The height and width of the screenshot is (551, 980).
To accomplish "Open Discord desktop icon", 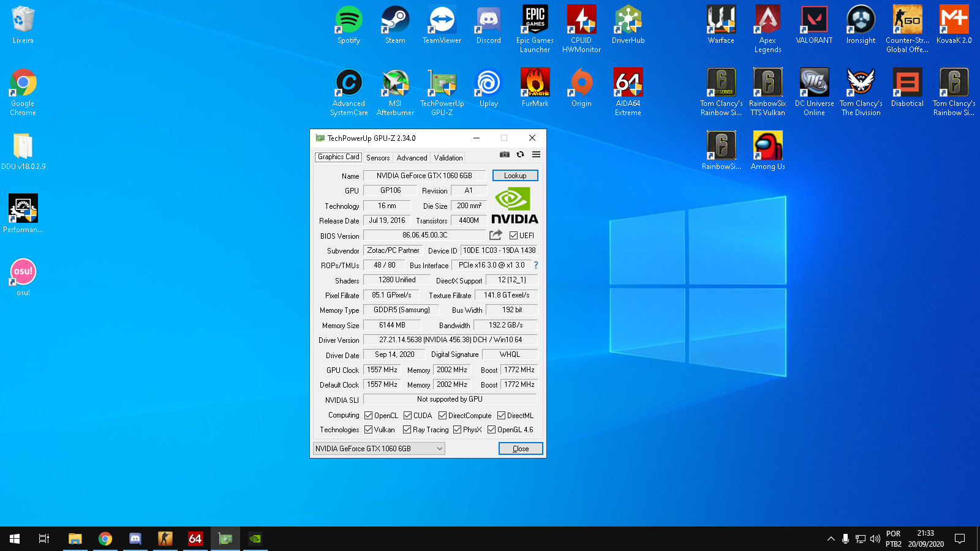I will pyautogui.click(x=489, y=26).
